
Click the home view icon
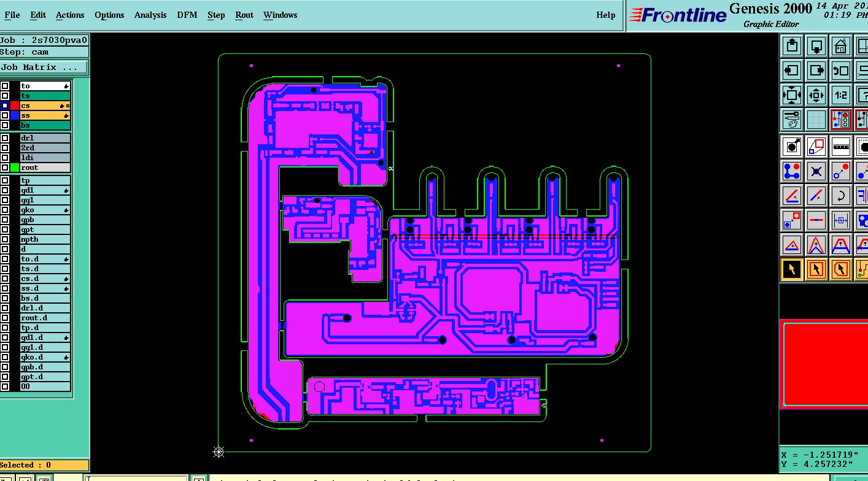pos(841,45)
